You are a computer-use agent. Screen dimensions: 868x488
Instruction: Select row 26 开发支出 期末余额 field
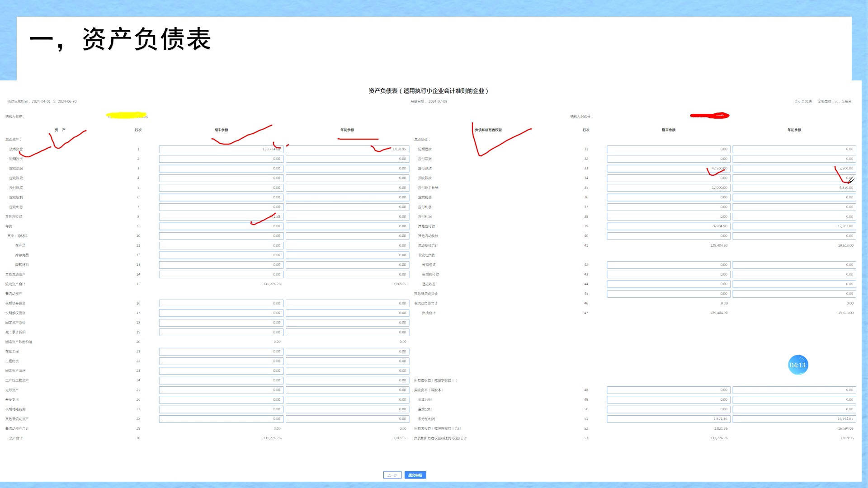[221, 400]
